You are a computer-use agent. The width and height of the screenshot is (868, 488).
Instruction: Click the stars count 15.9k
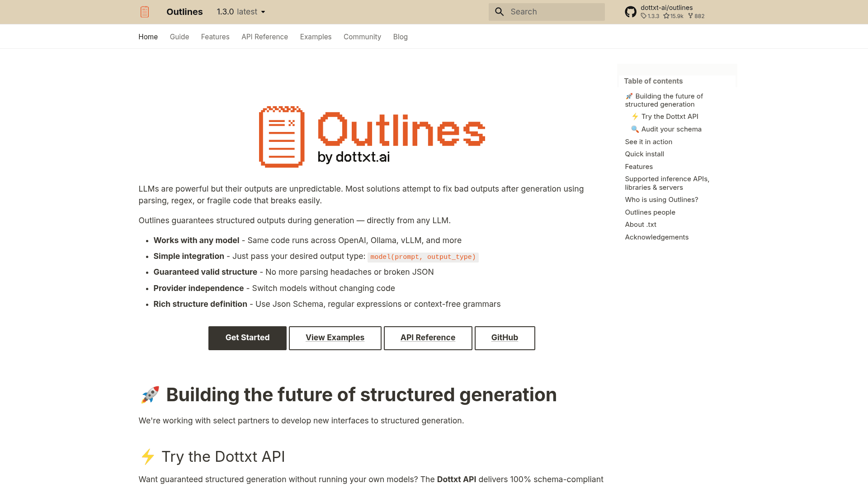click(x=677, y=16)
